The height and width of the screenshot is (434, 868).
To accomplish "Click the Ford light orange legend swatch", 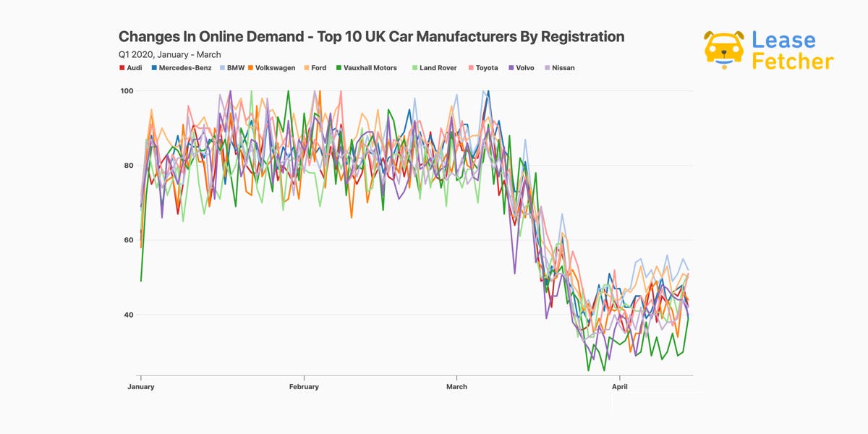I will 306,68.
